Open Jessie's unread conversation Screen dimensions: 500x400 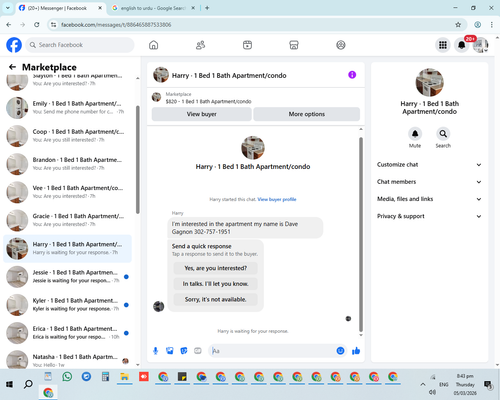(67, 277)
